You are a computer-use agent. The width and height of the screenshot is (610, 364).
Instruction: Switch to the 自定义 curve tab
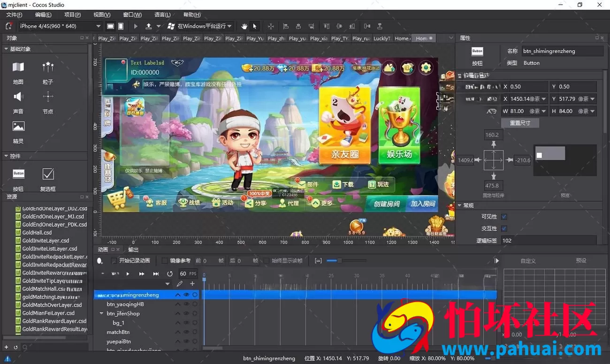(x=528, y=261)
